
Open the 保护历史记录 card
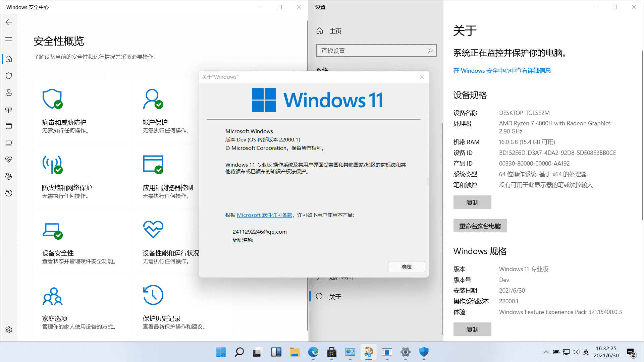pyautogui.click(x=183, y=308)
